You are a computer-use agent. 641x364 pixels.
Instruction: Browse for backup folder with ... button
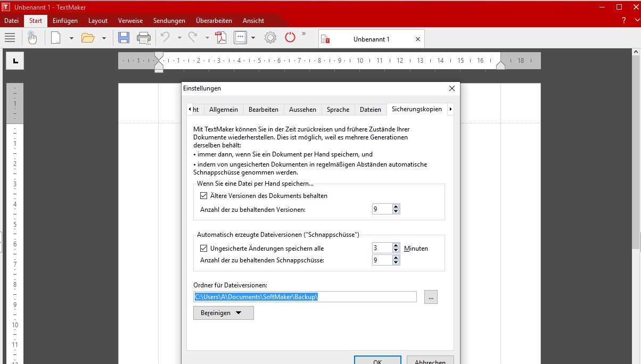pos(431,297)
